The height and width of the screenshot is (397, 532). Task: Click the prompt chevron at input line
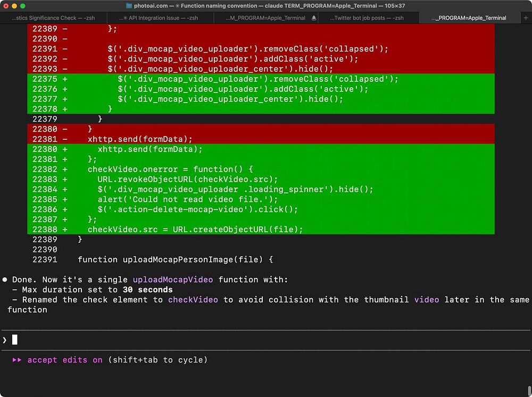click(4, 340)
